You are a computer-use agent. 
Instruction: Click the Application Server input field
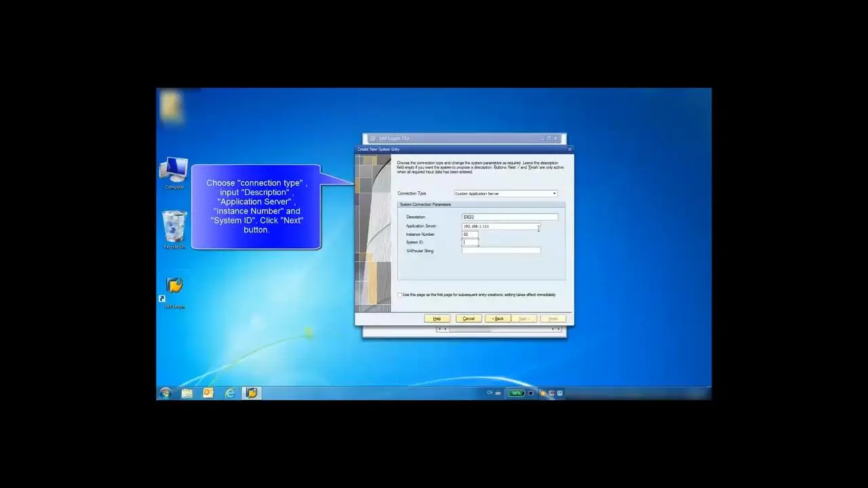501,226
